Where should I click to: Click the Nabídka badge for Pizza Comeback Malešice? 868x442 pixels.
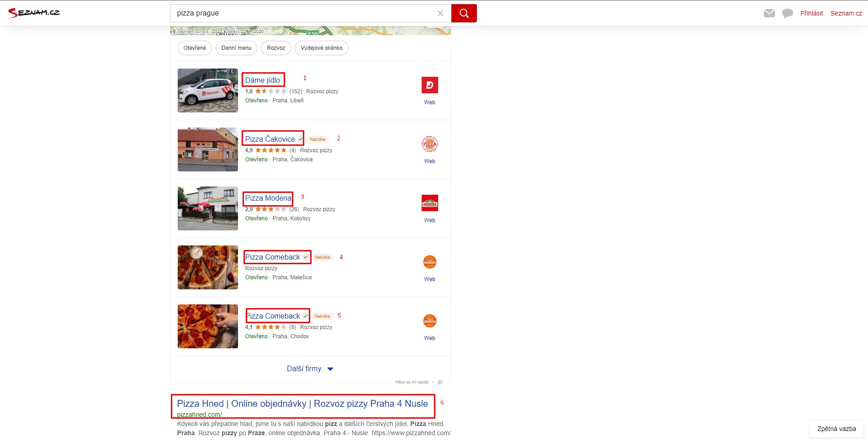(x=322, y=257)
